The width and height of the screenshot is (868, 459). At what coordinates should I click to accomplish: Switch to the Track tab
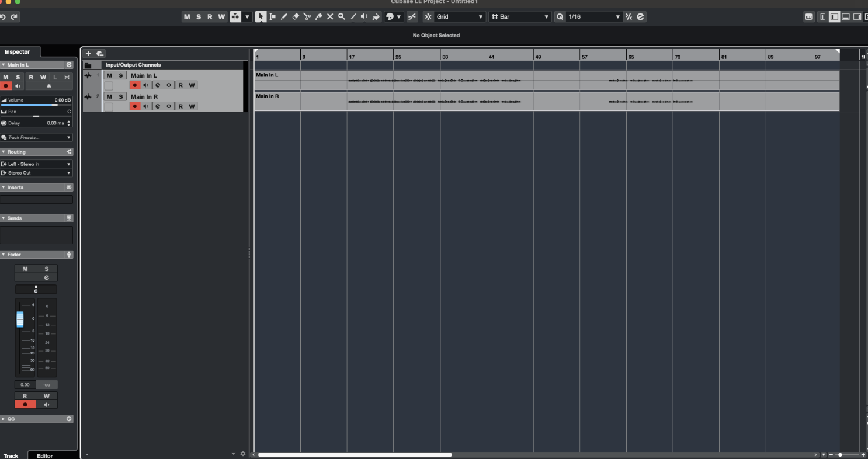(11, 455)
